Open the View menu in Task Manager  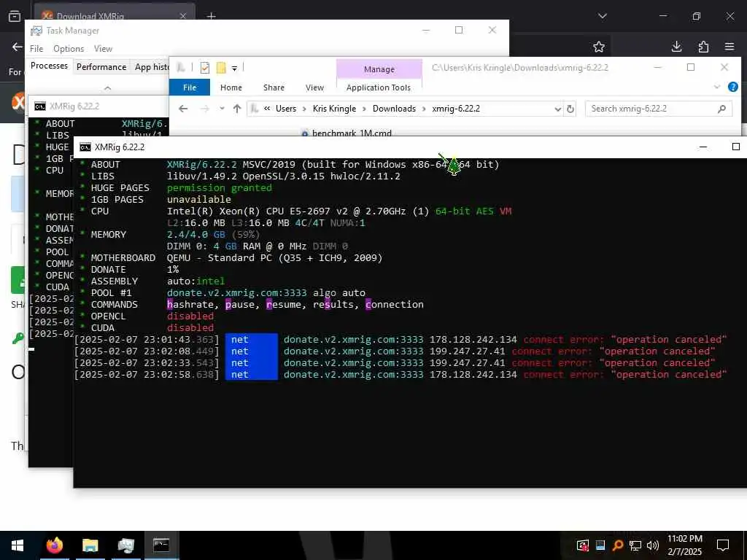(103, 49)
